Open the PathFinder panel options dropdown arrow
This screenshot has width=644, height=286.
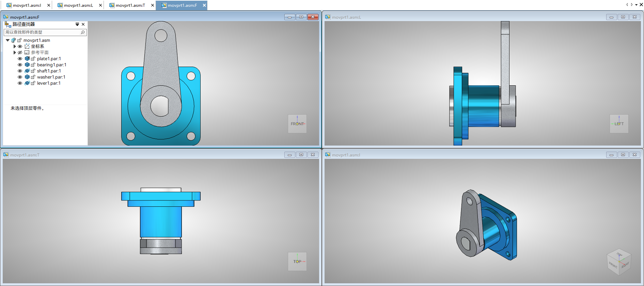click(x=77, y=24)
